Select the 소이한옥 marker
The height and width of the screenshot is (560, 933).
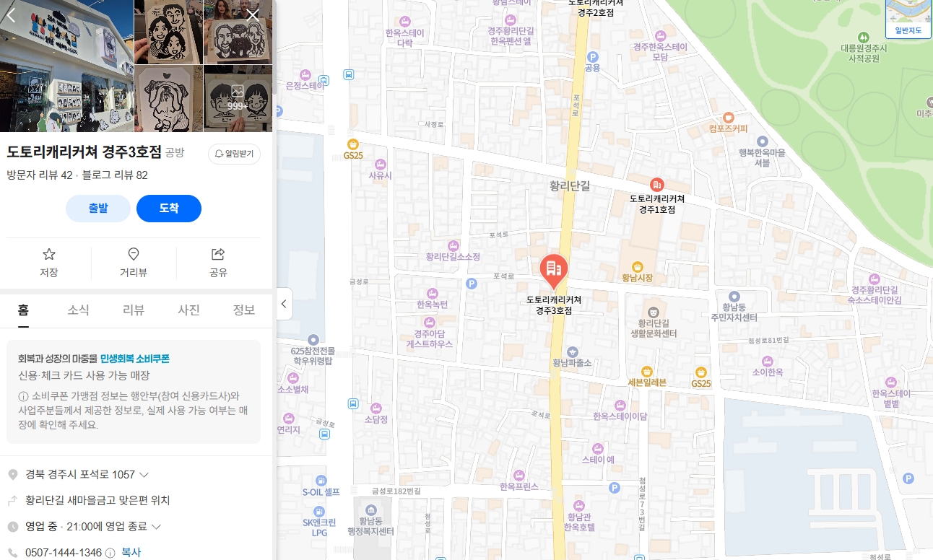tap(768, 361)
